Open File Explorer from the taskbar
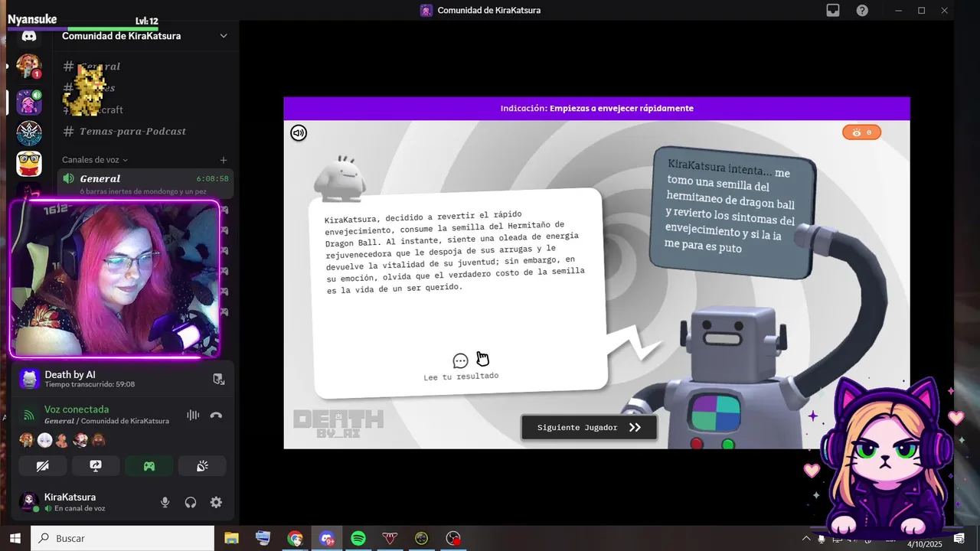 pyautogui.click(x=231, y=538)
